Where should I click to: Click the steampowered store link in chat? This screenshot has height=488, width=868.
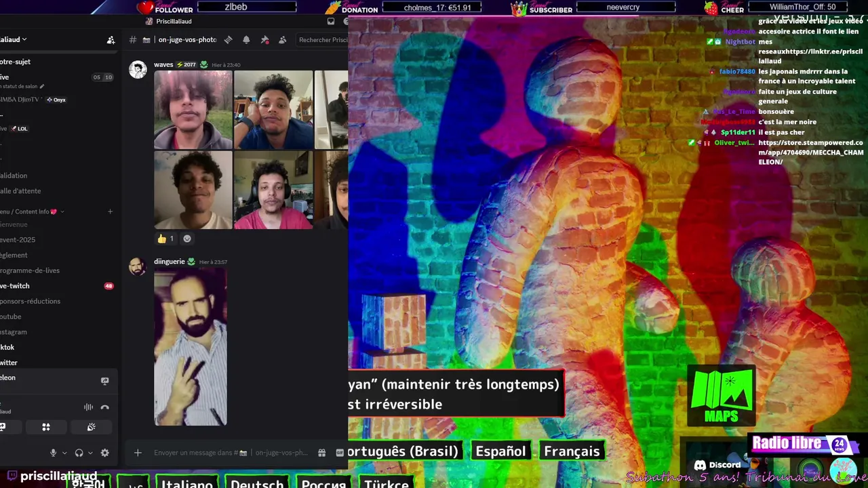(810, 152)
